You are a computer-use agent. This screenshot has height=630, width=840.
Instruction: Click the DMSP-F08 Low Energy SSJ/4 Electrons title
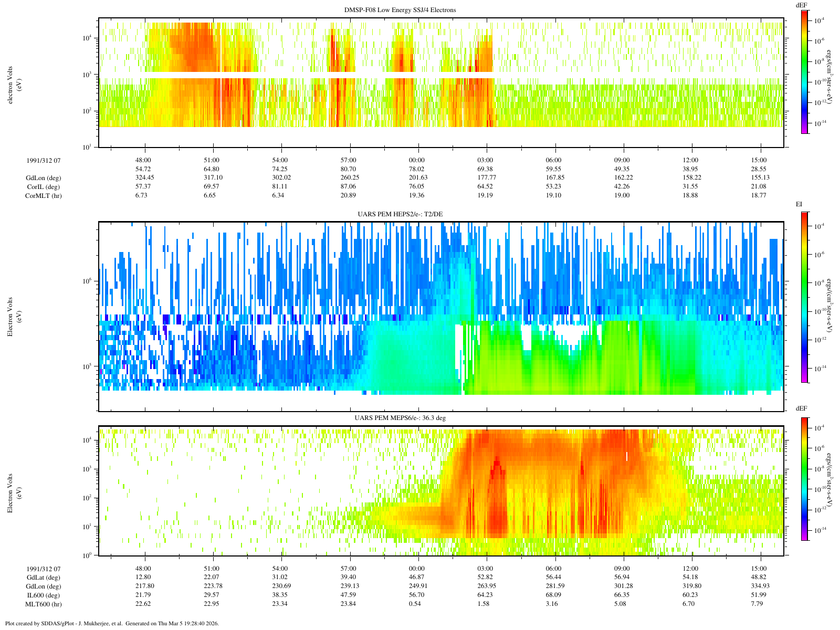pyautogui.click(x=400, y=10)
